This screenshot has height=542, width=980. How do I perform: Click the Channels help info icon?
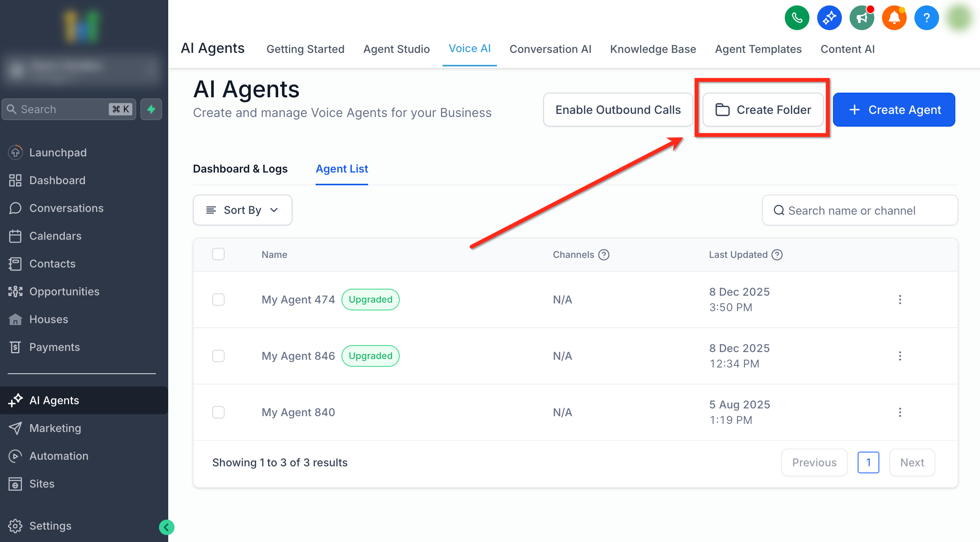coord(604,255)
